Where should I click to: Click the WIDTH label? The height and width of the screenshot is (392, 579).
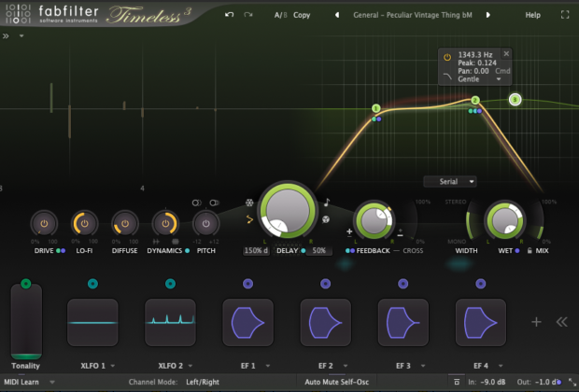[x=466, y=251]
